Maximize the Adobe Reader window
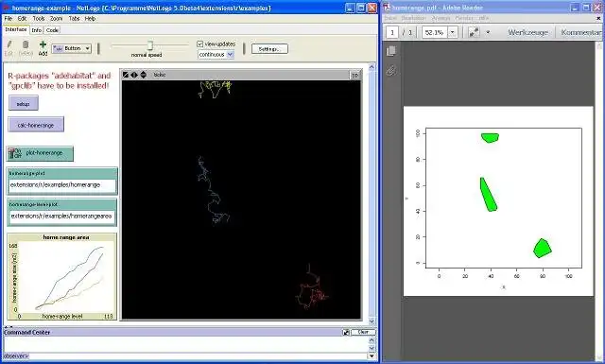Screen dimensions: 605x364 click(586, 8)
